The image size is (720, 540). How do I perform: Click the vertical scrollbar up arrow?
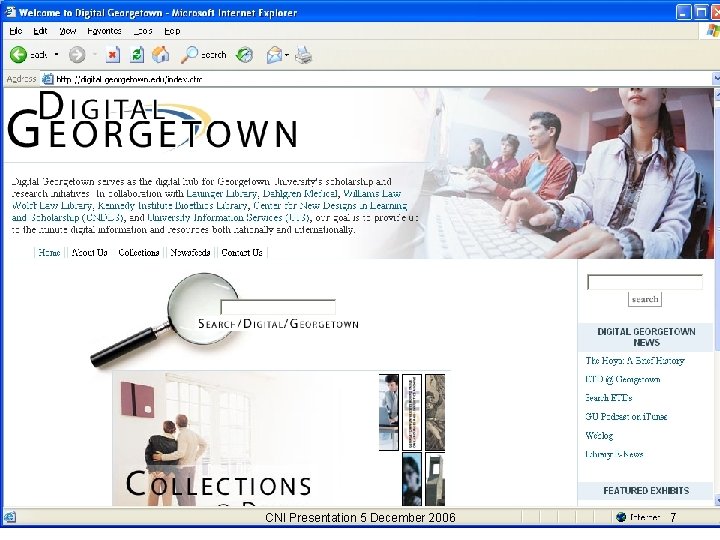tap(717, 93)
